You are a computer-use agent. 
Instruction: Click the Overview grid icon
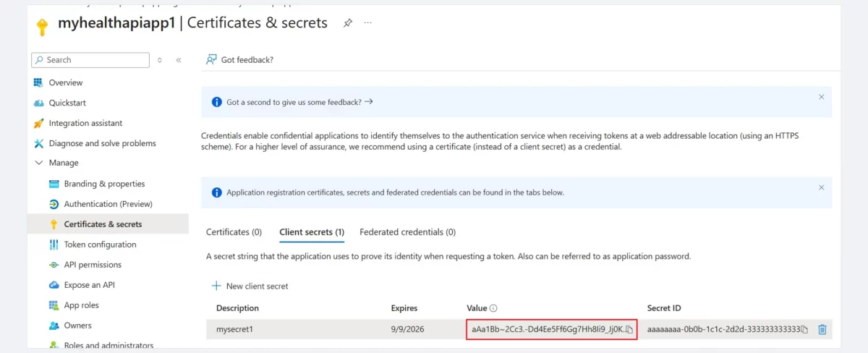[x=39, y=82]
